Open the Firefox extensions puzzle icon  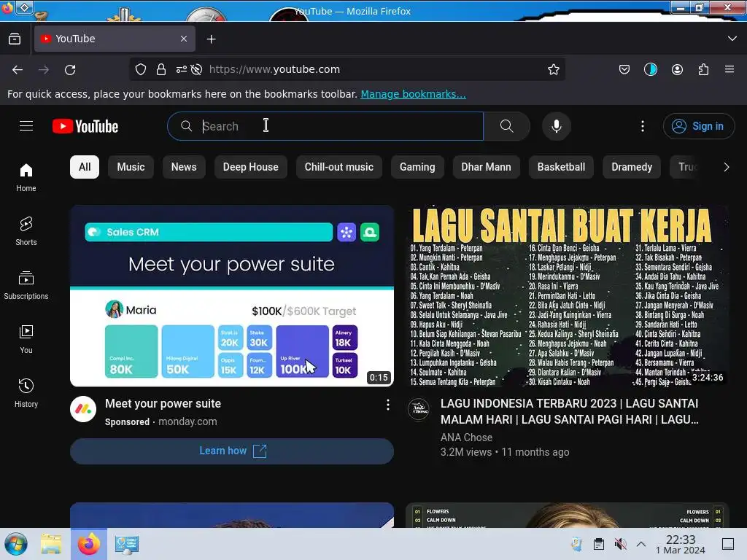703,69
